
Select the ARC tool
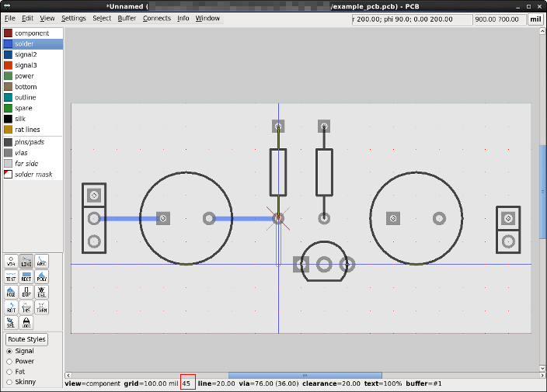click(x=41, y=261)
